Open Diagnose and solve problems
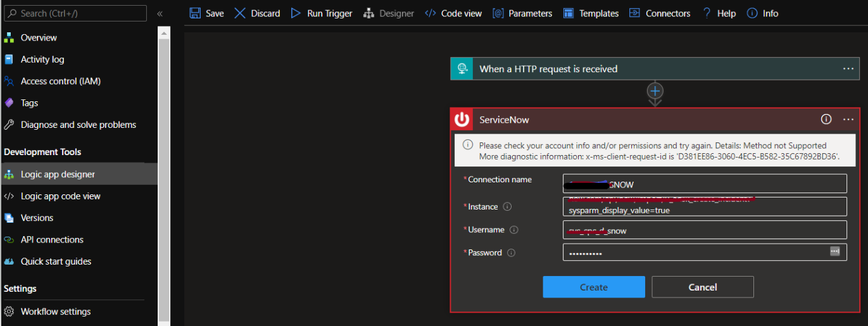The width and height of the screenshot is (868, 326). (x=79, y=125)
